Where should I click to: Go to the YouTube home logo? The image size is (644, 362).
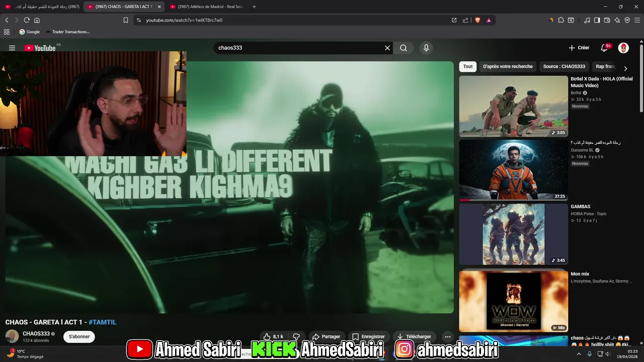[x=40, y=48]
